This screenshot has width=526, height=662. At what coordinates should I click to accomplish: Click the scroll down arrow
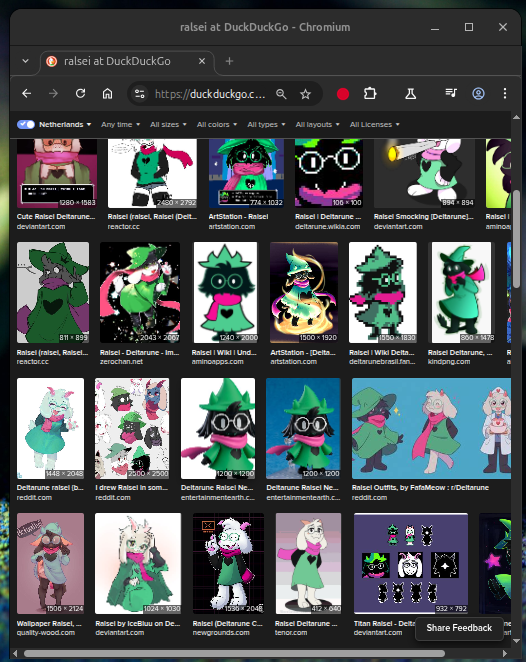(516, 641)
